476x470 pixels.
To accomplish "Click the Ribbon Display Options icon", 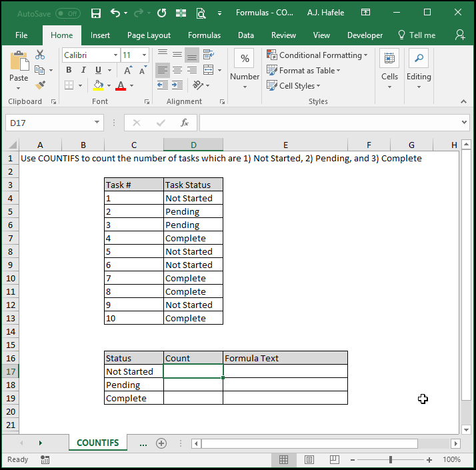I will point(365,12).
